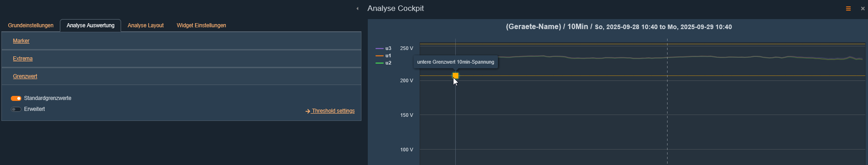Click the untere Grenzwert 10min-Spannung tooltip

(456, 62)
